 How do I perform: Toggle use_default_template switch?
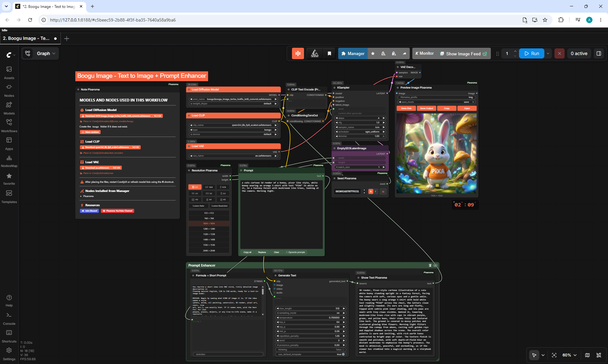point(311,354)
